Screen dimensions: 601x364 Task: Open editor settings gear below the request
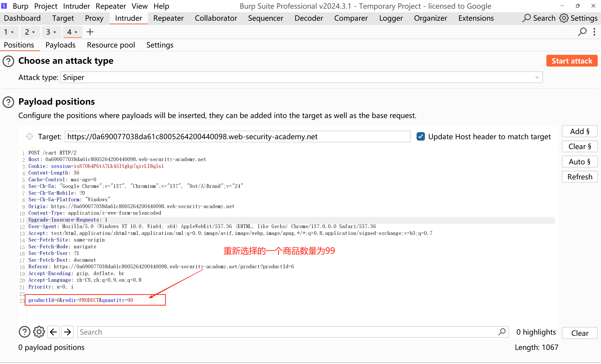pyautogui.click(x=39, y=332)
